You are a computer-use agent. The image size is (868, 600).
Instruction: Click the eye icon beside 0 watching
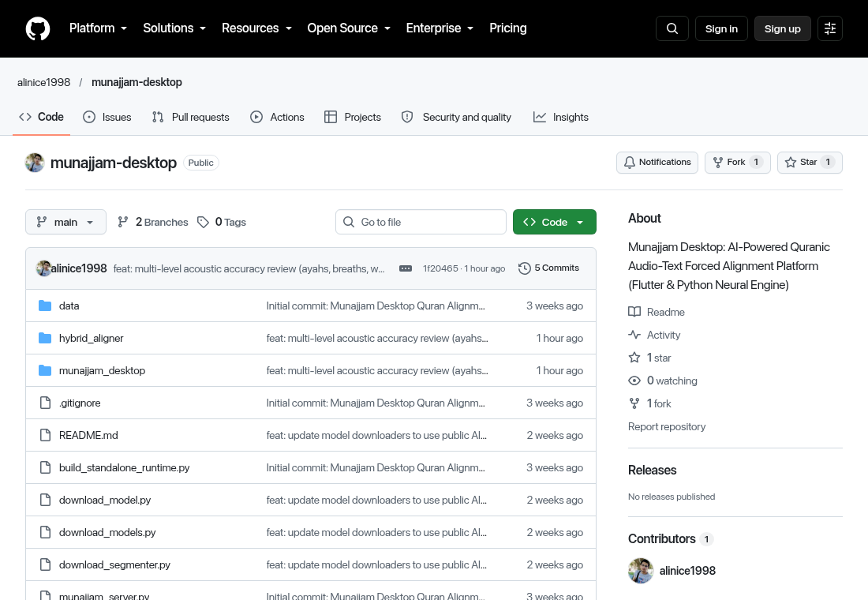coord(634,381)
